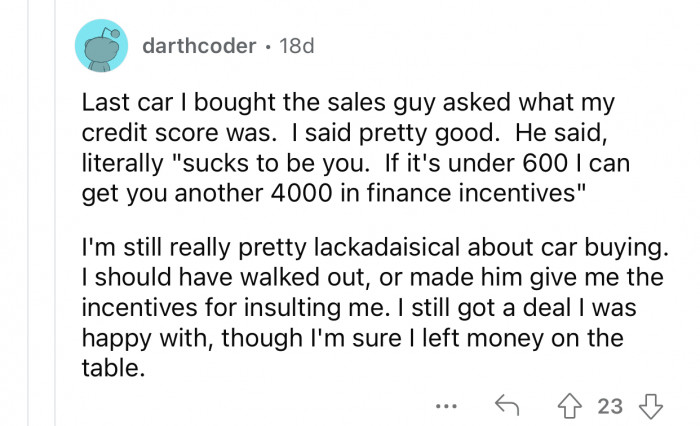This screenshot has width=700, height=426.
Task: Open the three-dot more options menu
Action: [x=449, y=407]
